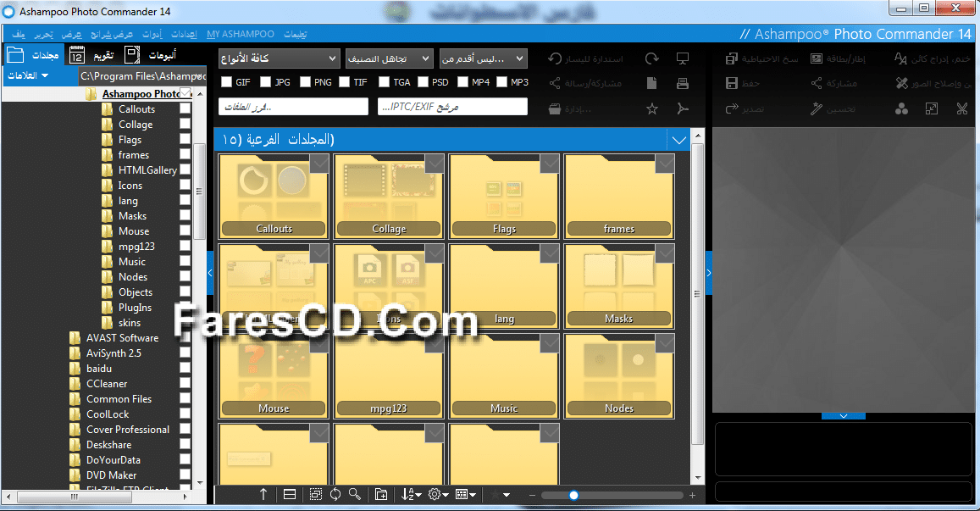Viewport: 980px width, 511px height.
Task: Click the frame/card picture icon
Action: click(x=817, y=58)
